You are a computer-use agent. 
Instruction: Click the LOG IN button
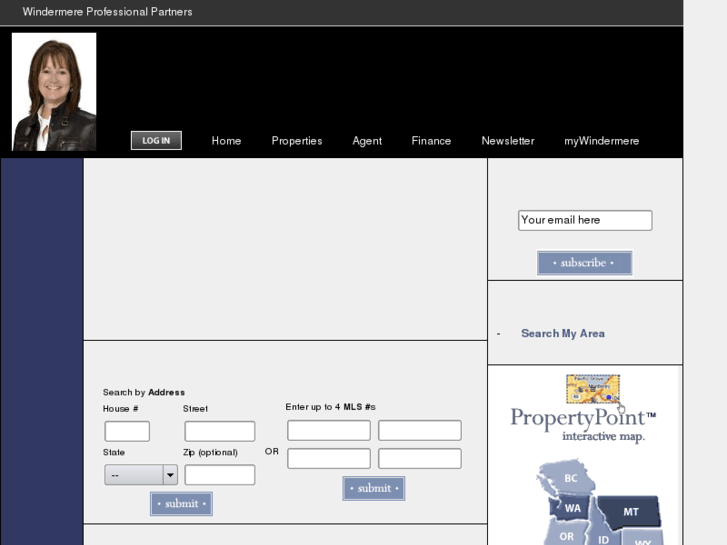156,141
